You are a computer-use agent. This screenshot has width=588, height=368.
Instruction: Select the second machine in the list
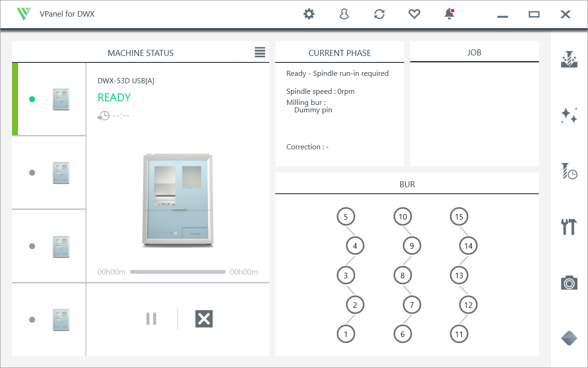coord(49,172)
